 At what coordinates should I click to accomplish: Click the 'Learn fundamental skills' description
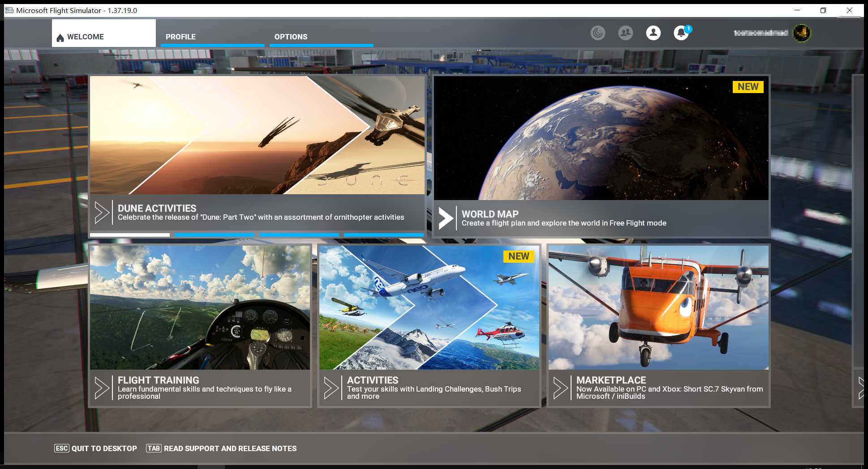205,393
